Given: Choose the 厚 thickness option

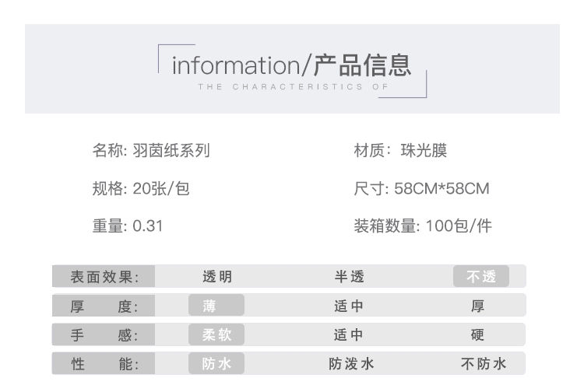Looking at the screenshot, I should 477,306.
